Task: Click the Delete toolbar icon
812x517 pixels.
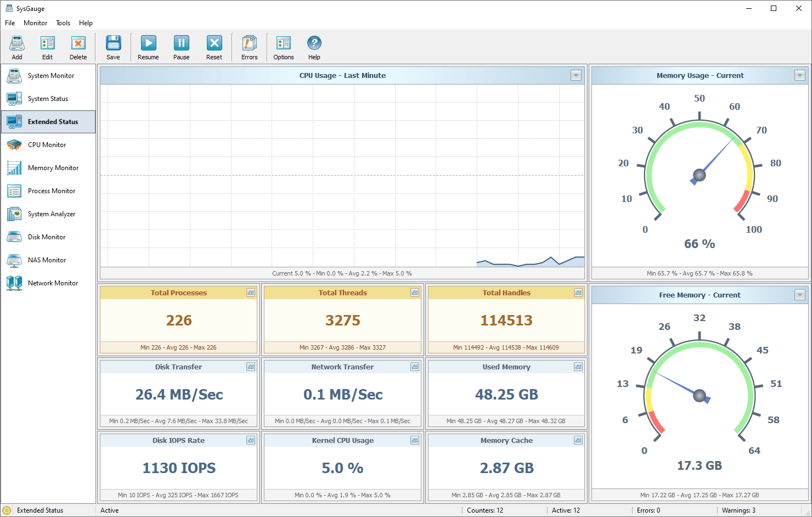Action: click(78, 43)
